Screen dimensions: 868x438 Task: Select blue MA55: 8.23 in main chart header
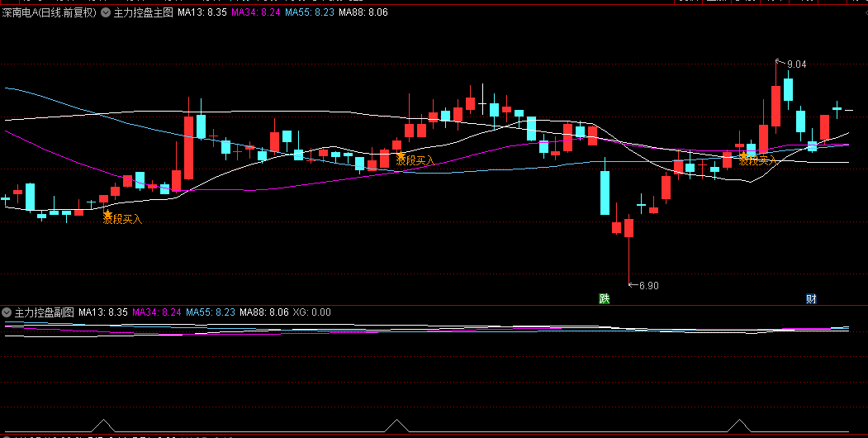(310, 12)
